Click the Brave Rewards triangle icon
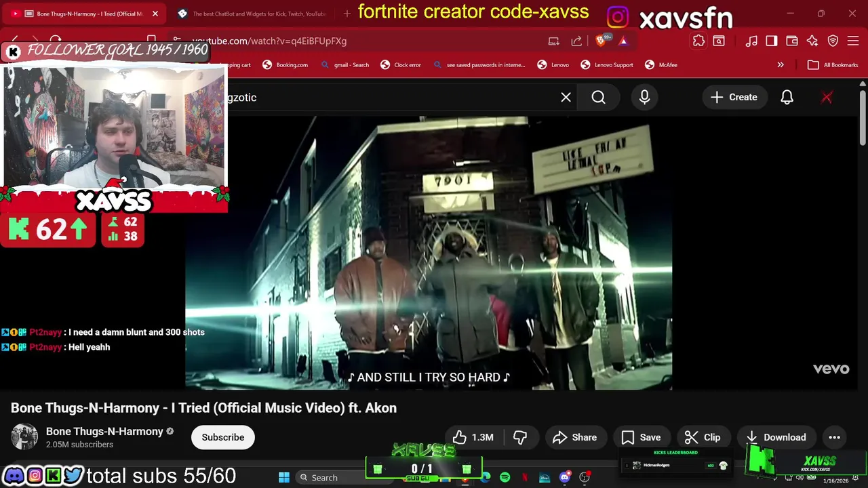This screenshot has height=488, width=868. coord(623,41)
